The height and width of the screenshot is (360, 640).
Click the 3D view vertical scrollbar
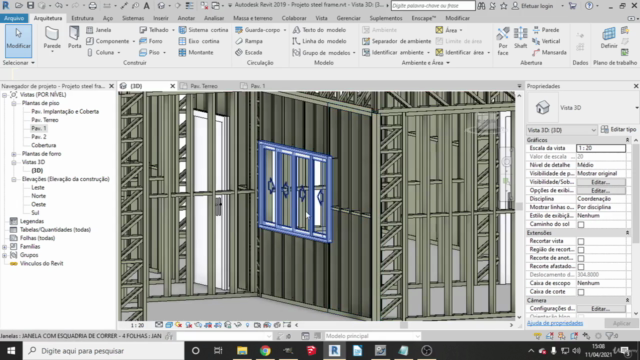pyautogui.click(x=519, y=206)
